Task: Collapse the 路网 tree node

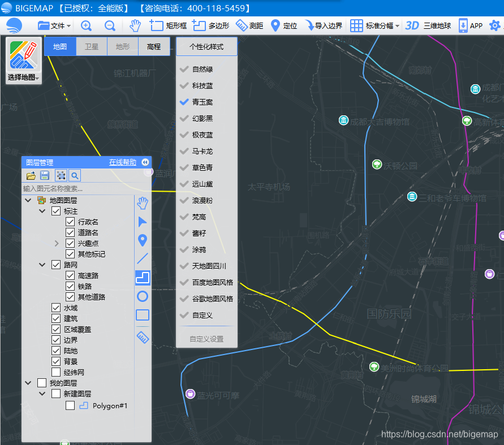Action: point(42,265)
